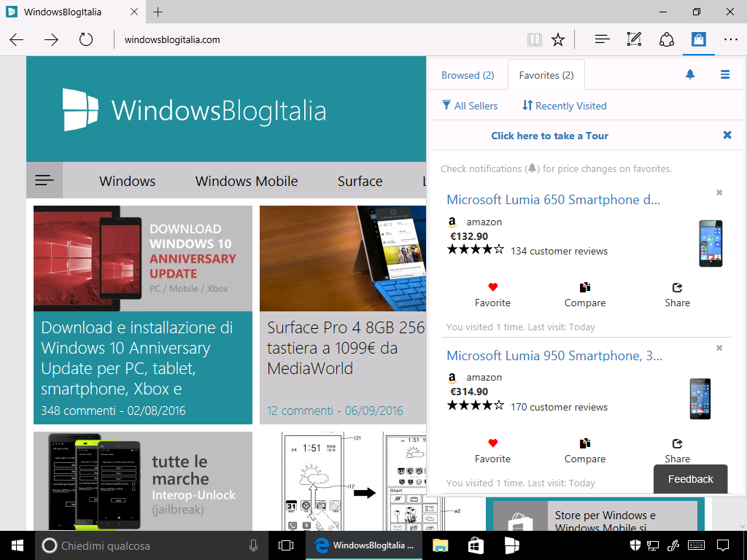
Task: Open Windows Store from taskbar
Action: pyautogui.click(x=476, y=545)
